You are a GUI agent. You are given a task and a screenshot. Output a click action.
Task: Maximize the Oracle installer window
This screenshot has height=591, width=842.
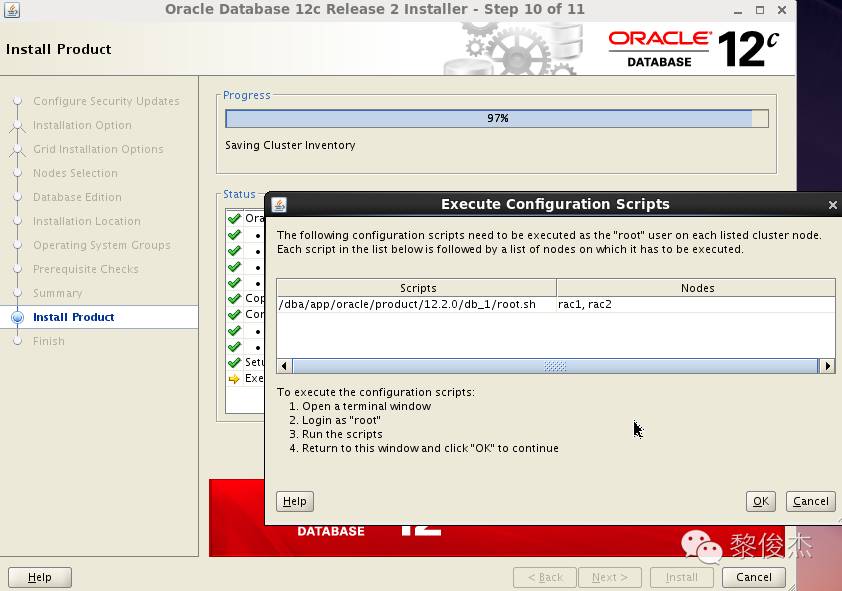click(760, 10)
